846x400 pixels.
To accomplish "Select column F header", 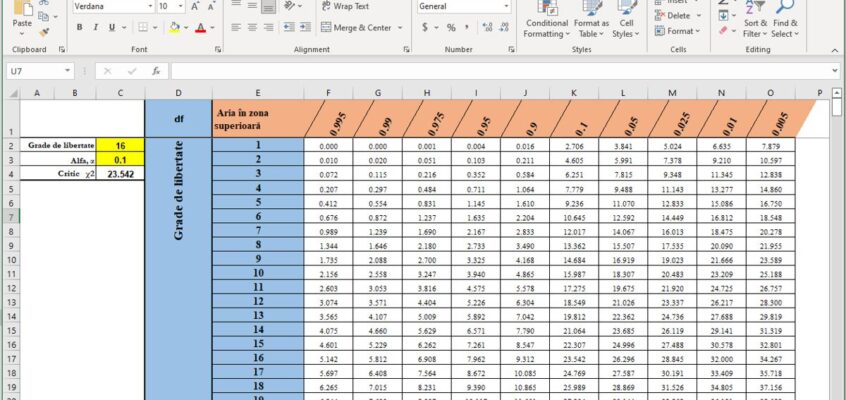I will 329,93.
